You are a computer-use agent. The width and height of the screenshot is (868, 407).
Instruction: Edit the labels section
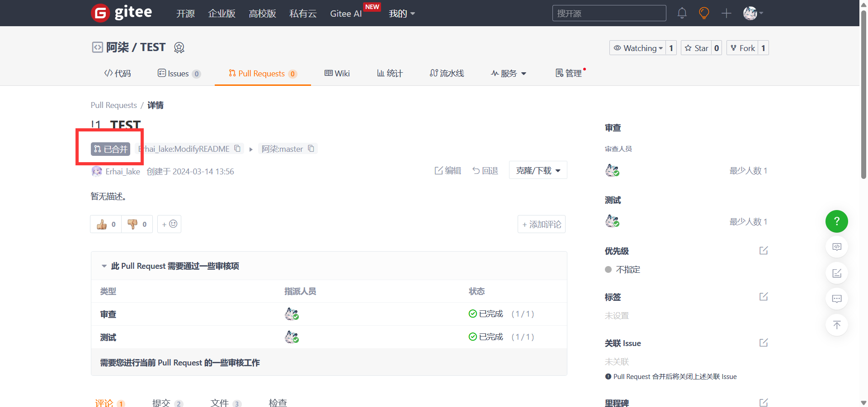763,297
